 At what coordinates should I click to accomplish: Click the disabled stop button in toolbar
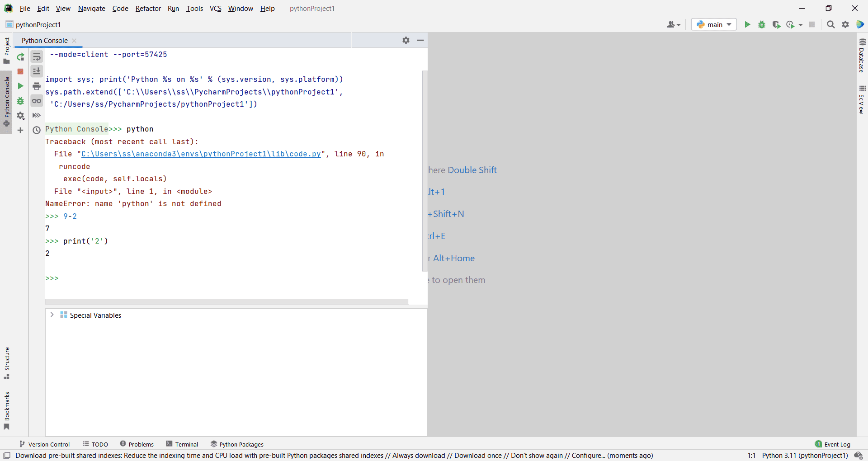click(x=812, y=24)
